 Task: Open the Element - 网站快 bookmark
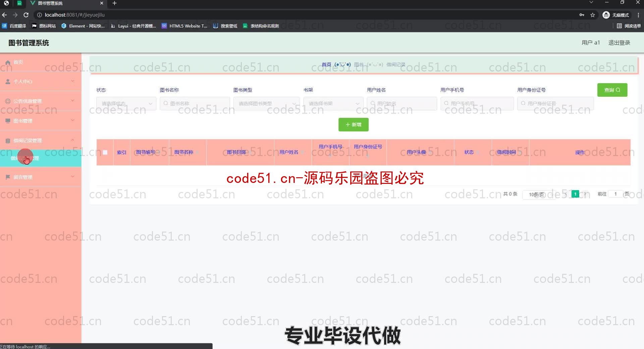83,26
